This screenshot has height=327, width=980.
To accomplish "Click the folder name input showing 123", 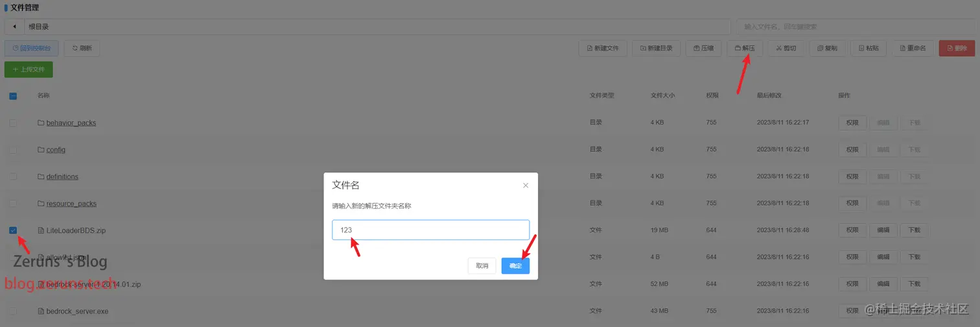I will [x=430, y=230].
